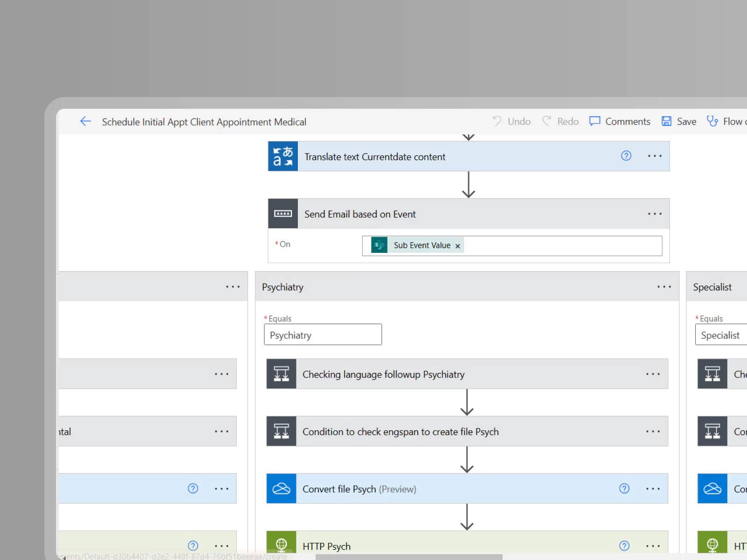Open more options for HTTP Psych
The image size is (747, 560).
pyautogui.click(x=653, y=546)
